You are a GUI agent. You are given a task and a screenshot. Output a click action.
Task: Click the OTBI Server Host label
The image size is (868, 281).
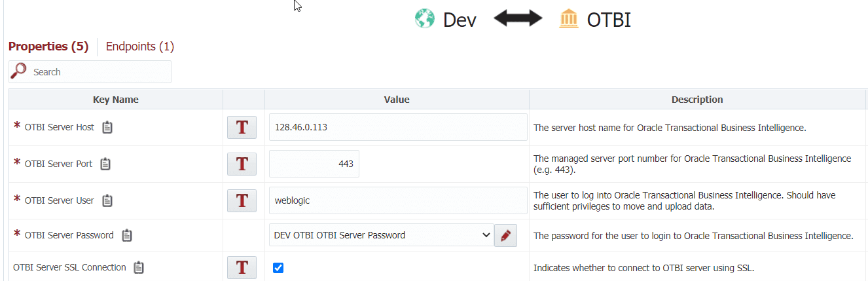pos(60,127)
